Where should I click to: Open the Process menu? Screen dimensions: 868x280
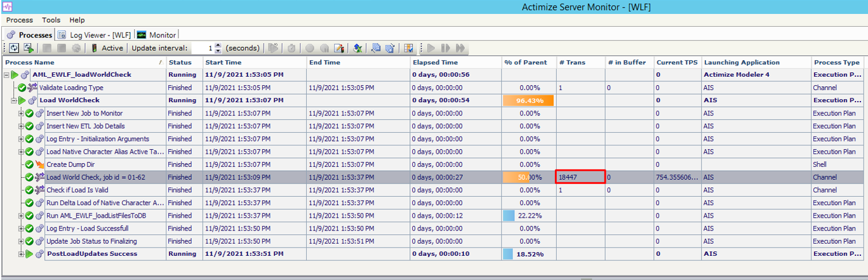[20, 20]
